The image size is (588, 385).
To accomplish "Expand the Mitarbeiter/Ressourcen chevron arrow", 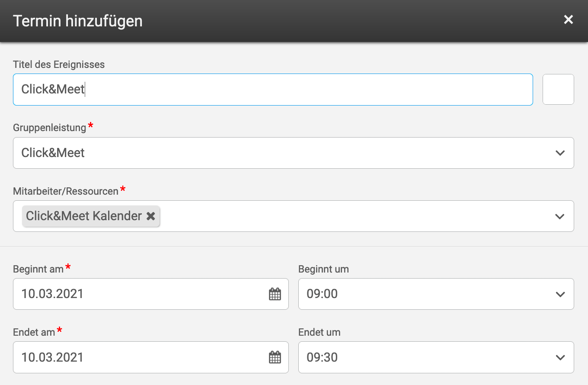I will coord(560,216).
